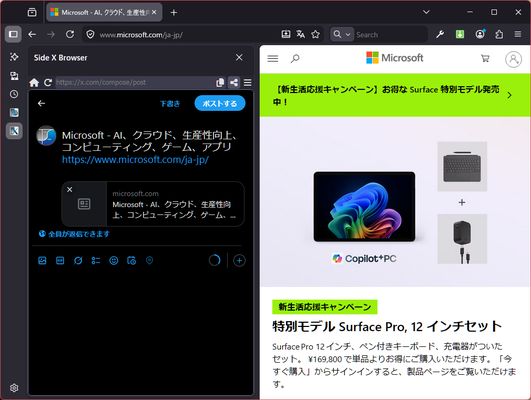Click the Side X Browser home icon
The width and height of the screenshot is (531, 400).
point(34,82)
